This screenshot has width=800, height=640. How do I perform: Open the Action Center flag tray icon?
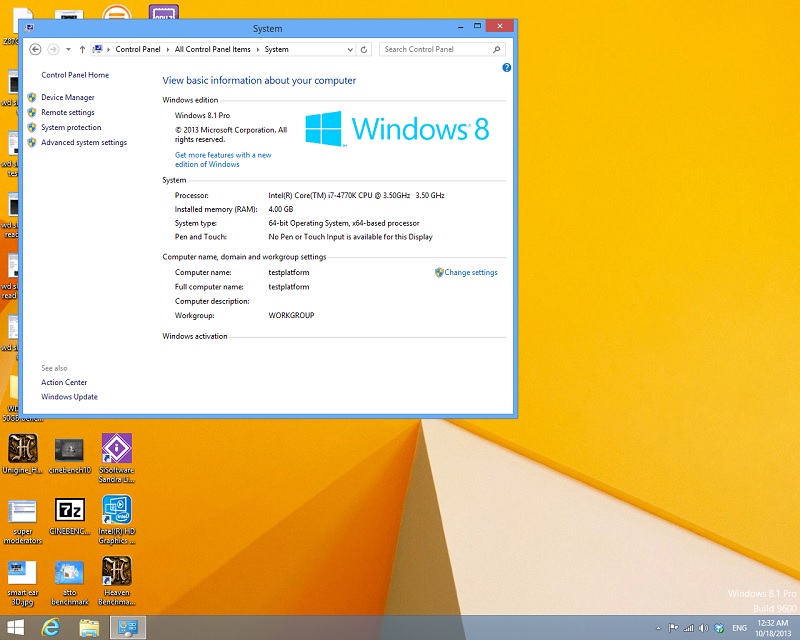click(x=673, y=628)
